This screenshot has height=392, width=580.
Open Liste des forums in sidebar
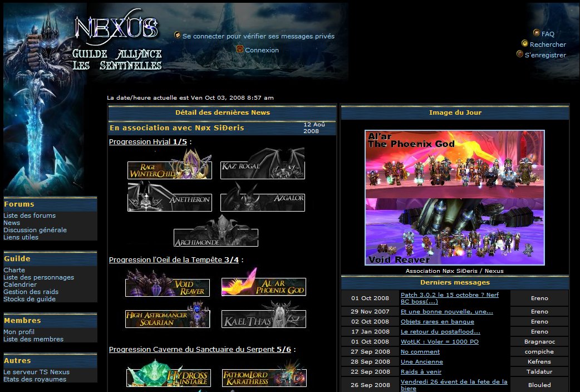tap(30, 215)
